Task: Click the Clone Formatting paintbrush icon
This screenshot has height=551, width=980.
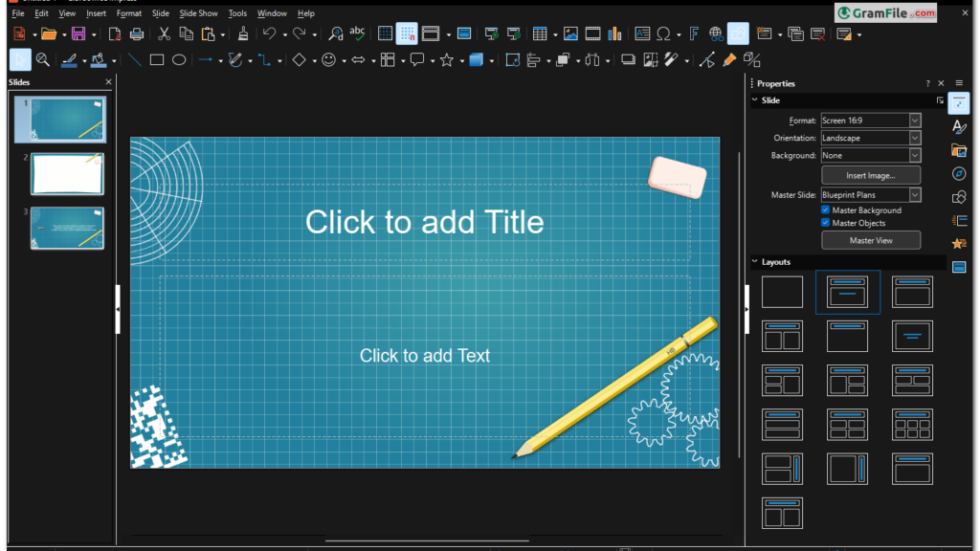Action: 243,34
